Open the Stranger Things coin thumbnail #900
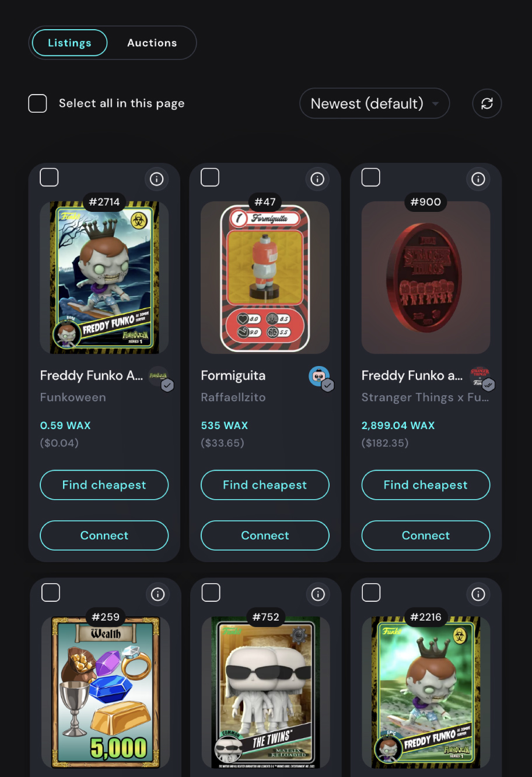This screenshot has width=532, height=777. click(x=426, y=277)
